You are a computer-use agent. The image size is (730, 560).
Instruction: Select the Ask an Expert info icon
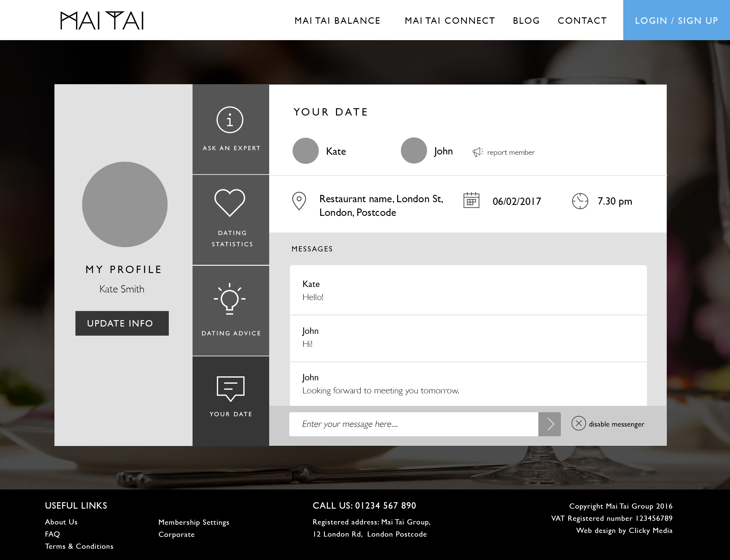(x=230, y=120)
